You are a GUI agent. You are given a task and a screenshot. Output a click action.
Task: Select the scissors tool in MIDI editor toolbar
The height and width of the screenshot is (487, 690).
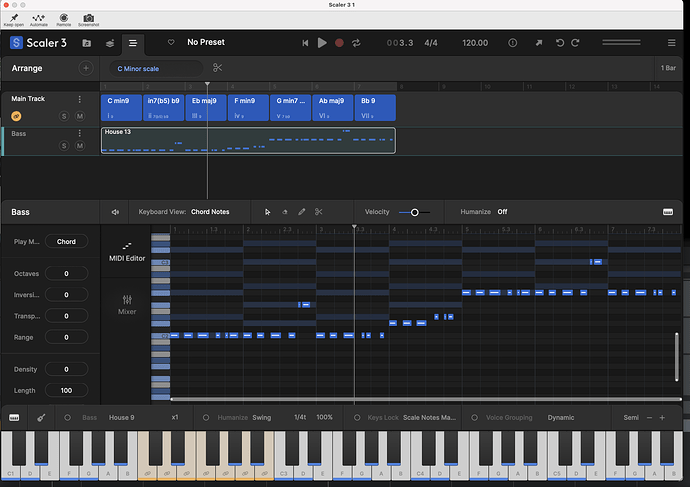(x=319, y=212)
